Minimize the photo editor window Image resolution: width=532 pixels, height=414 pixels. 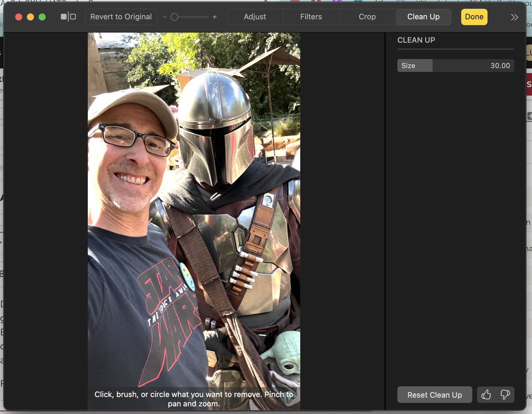tap(30, 17)
